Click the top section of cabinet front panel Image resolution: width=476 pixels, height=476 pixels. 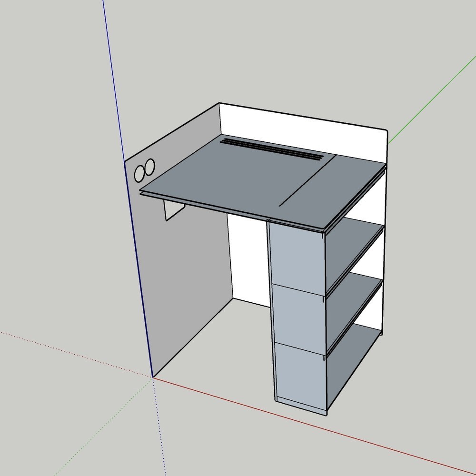[x=297, y=258]
